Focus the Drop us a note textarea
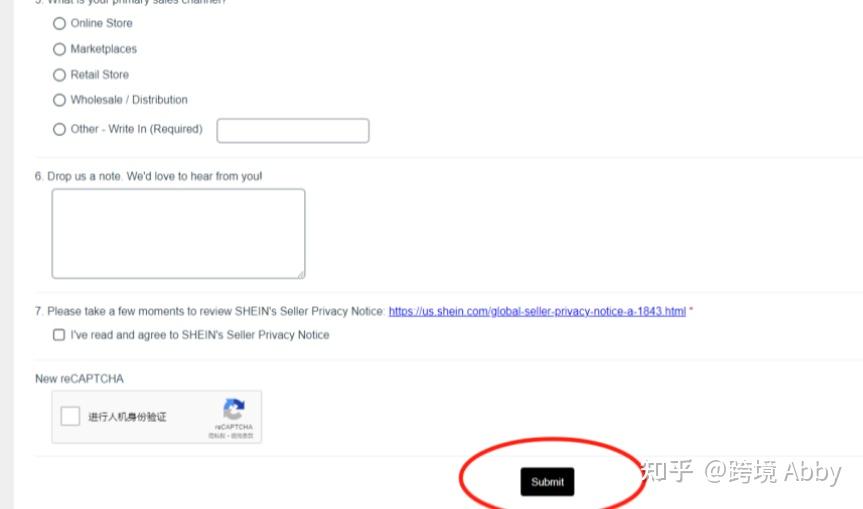 (178, 234)
